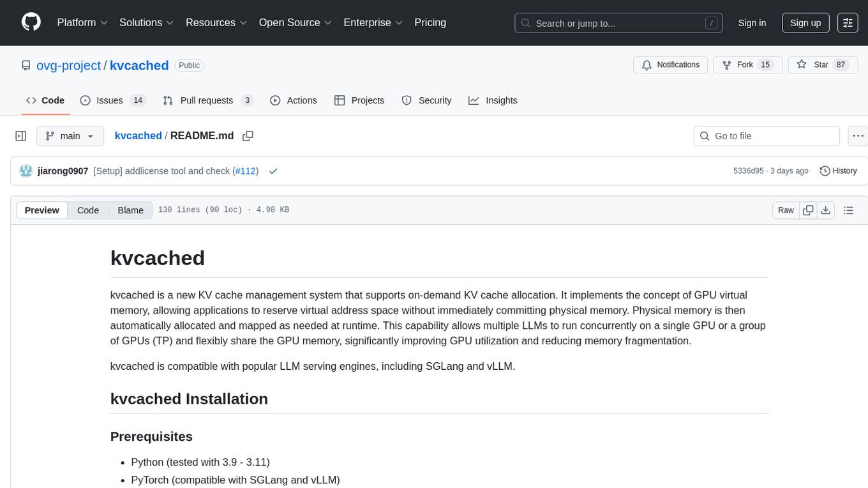Screen dimensions: 868x488
Task: Click the Notifications bell button
Action: tap(671, 65)
